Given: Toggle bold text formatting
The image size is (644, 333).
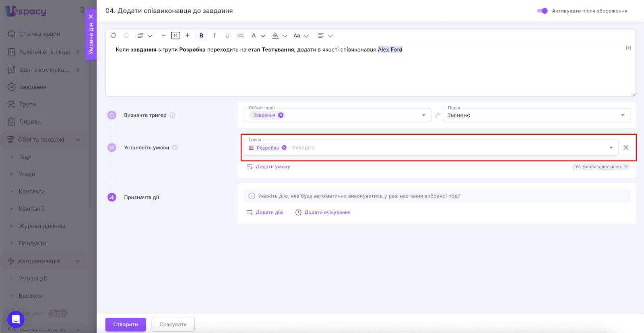Looking at the screenshot, I should pyautogui.click(x=201, y=35).
